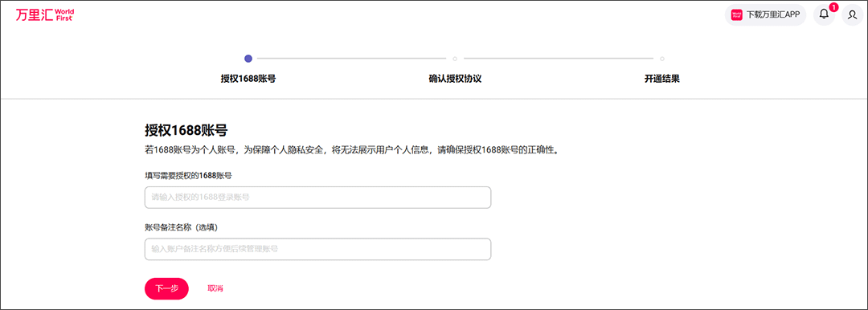This screenshot has height=310, width=868.
Task: Select the 确认授权协议 step label
Action: coord(455,79)
